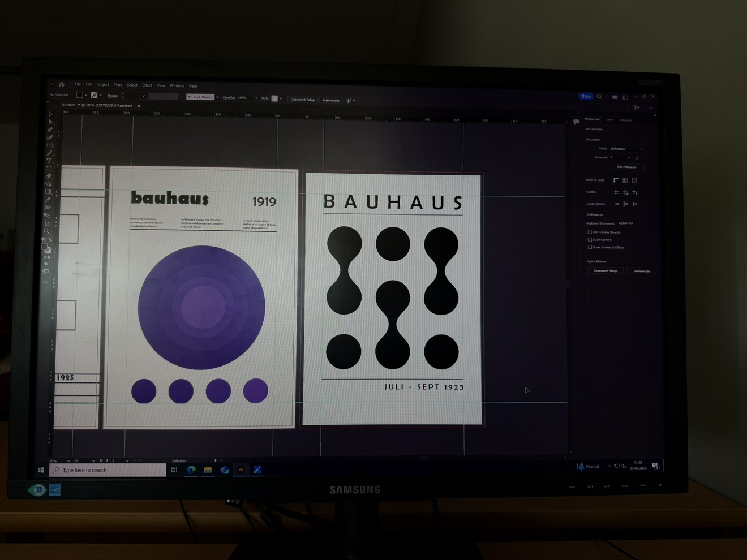The width and height of the screenshot is (747, 560).
Task: Click the graphic Styles swatch
Action: 274,98
